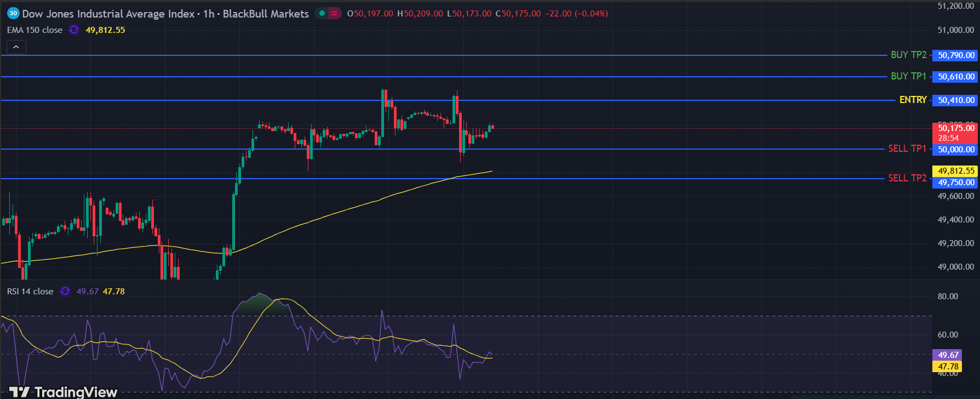Screen dimensions: 980x399
Task: Click the yellow EMA value in legend
Action: (105, 30)
